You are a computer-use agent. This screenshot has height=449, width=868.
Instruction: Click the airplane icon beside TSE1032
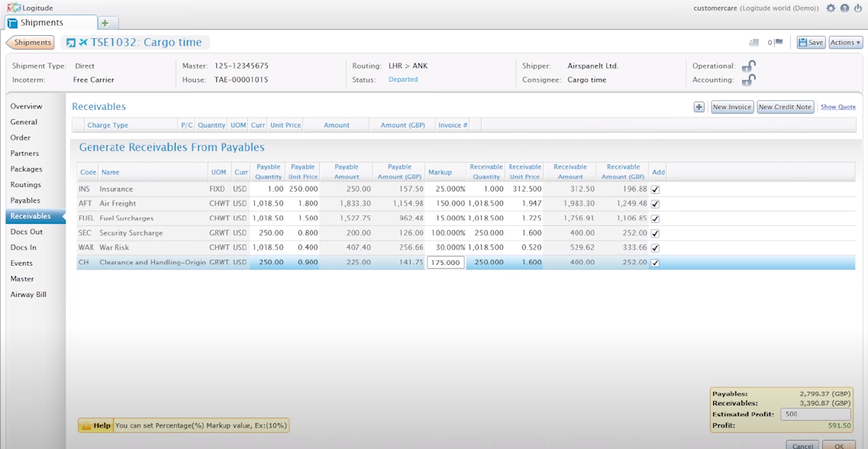click(x=83, y=43)
